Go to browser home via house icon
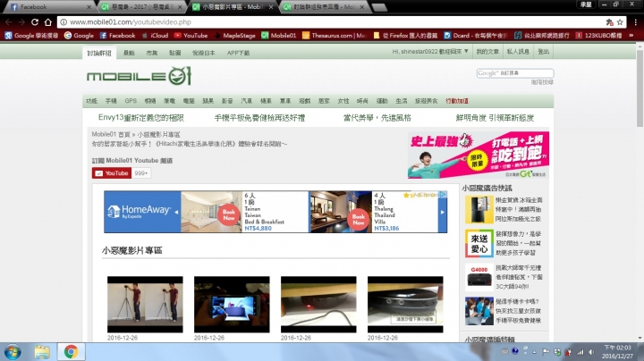Viewport: 644px width, 361px height. coord(48,22)
